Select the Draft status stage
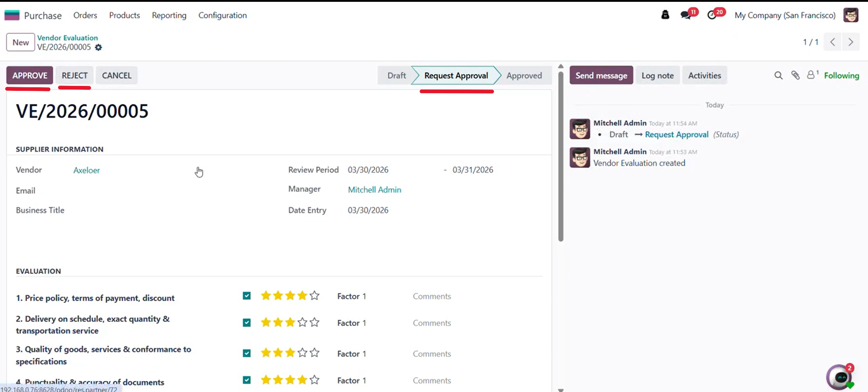 point(396,76)
